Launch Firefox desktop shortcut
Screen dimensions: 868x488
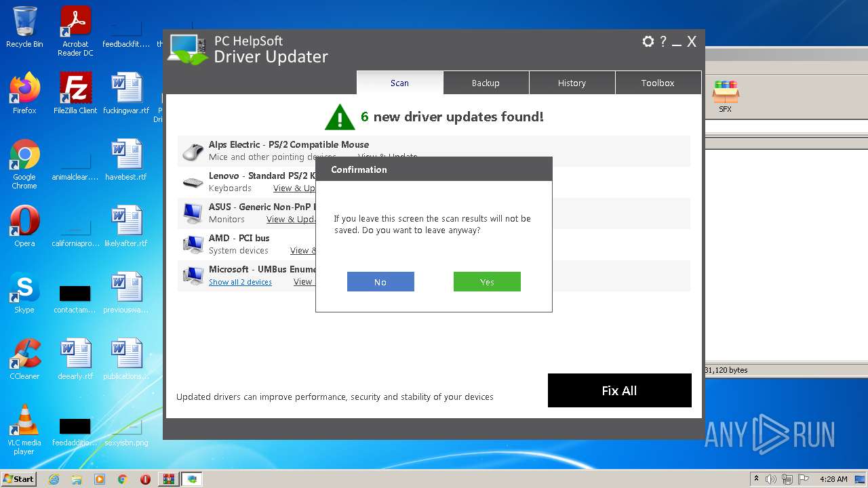[x=24, y=94]
